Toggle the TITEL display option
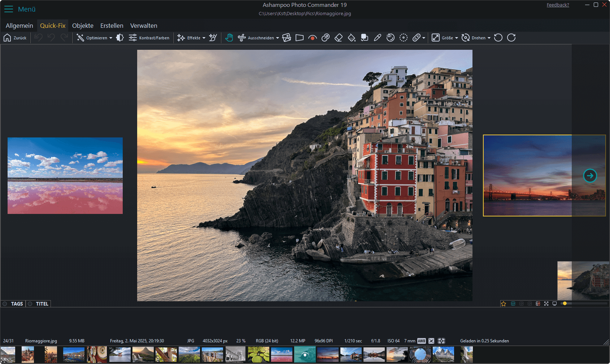The image size is (610, 364). [38, 303]
